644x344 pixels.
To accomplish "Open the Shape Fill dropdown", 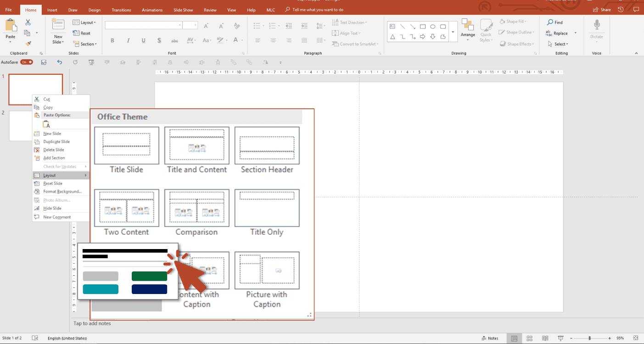I will pos(514,21).
